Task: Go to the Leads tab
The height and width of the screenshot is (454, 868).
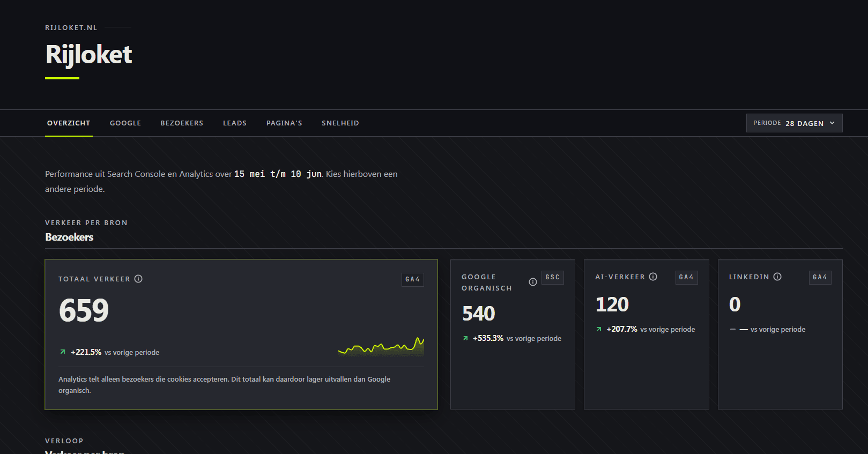Action: 235,123
